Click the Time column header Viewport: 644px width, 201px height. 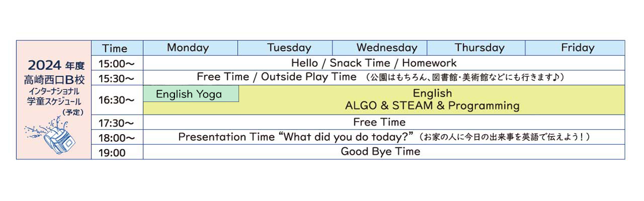click(x=115, y=49)
